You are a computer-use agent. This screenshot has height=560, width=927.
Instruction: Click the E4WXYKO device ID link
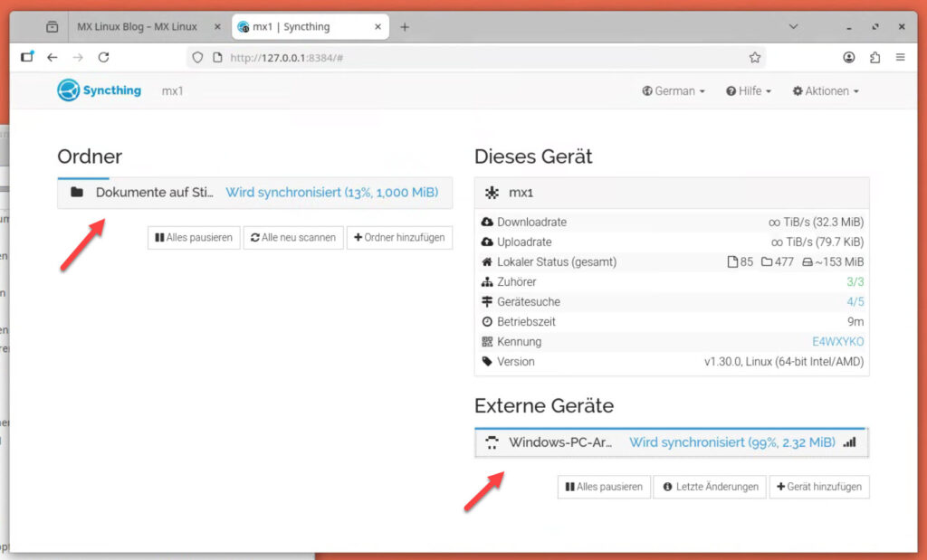837,342
